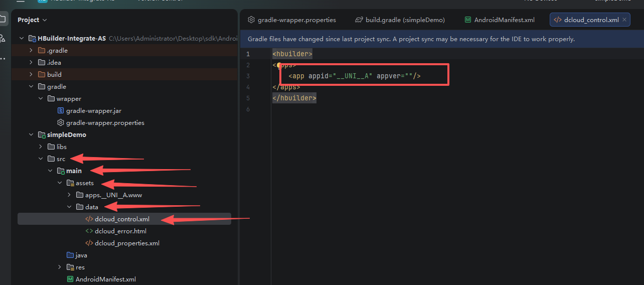The image size is (644, 285).
Task: Click the Gradle icon on build.gradle tab
Action: click(359, 20)
